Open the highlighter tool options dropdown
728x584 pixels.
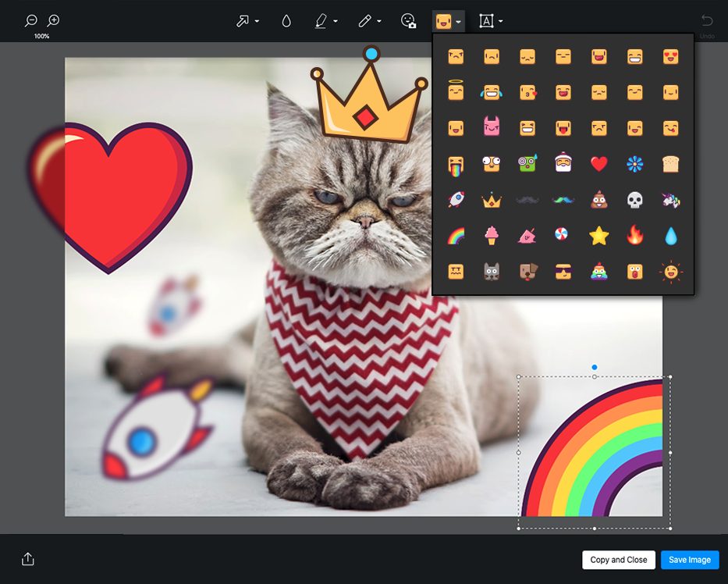click(x=335, y=22)
